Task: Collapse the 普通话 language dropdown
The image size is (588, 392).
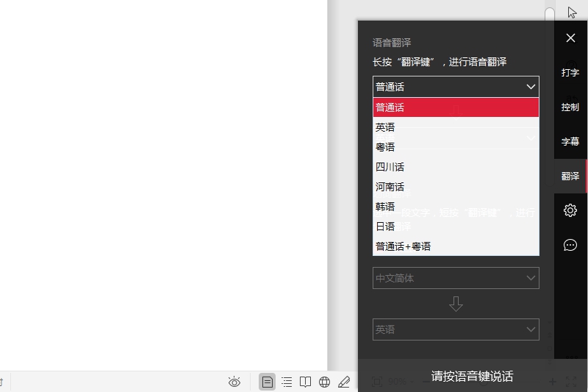Action: pyautogui.click(x=456, y=87)
